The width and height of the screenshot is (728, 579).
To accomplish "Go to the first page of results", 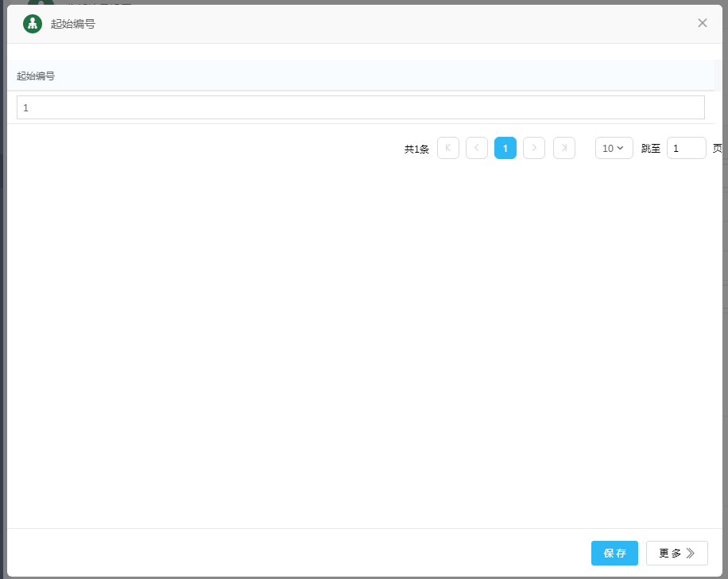I will click(448, 148).
